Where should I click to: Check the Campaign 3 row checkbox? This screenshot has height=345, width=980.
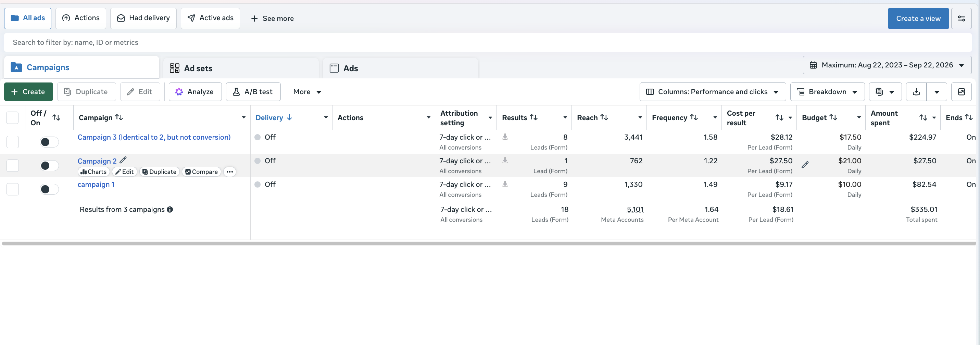[13, 142]
